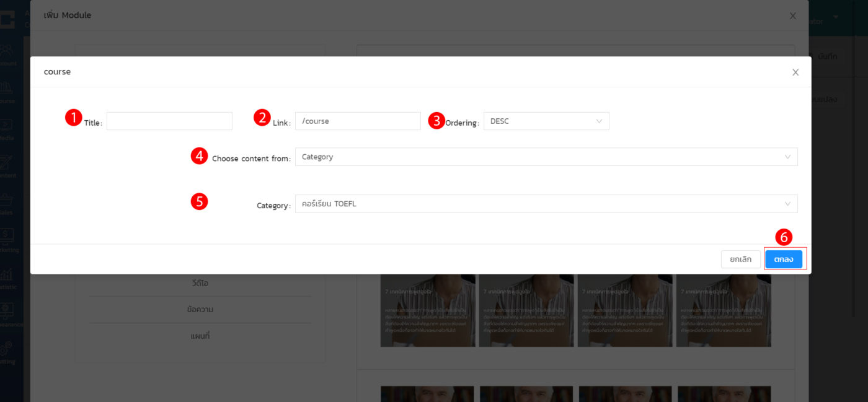The height and width of the screenshot is (402, 868).
Task: Click into the Title text field
Action: [169, 121]
